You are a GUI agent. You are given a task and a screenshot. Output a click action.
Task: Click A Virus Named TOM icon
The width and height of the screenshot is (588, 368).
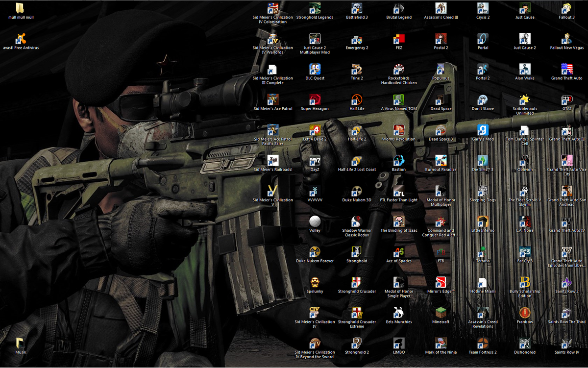[399, 99]
